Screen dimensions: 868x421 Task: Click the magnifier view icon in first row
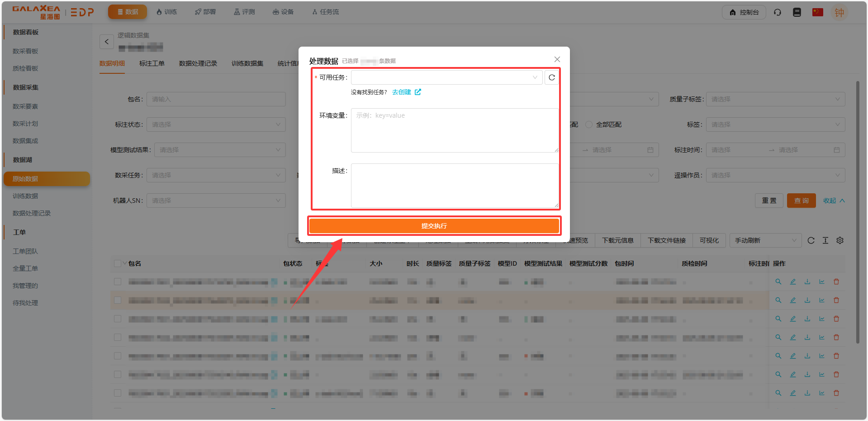[778, 282]
